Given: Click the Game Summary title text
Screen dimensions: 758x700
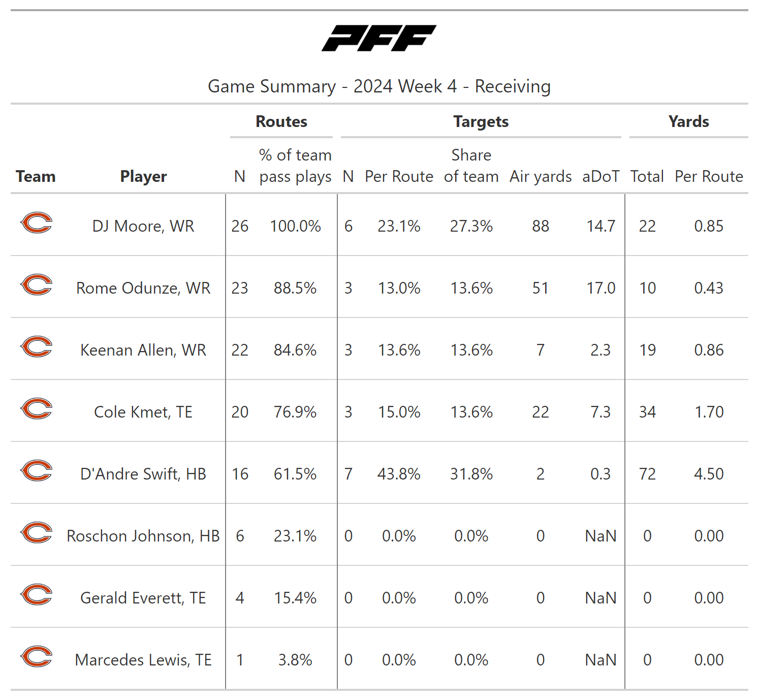Looking at the screenshot, I should click(379, 86).
